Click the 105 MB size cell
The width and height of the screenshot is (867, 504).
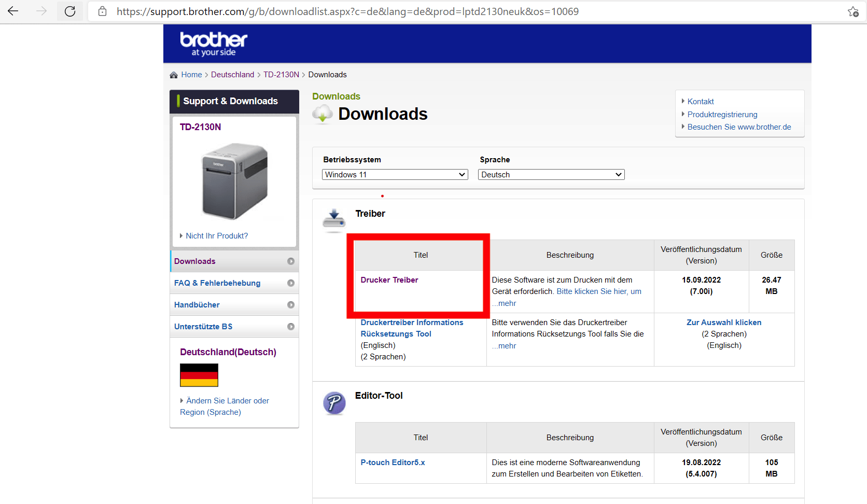(772, 468)
